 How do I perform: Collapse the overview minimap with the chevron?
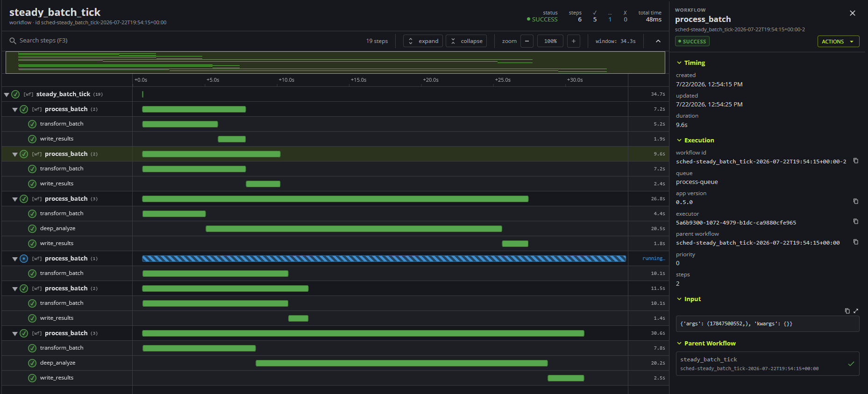(x=658, y=41)
